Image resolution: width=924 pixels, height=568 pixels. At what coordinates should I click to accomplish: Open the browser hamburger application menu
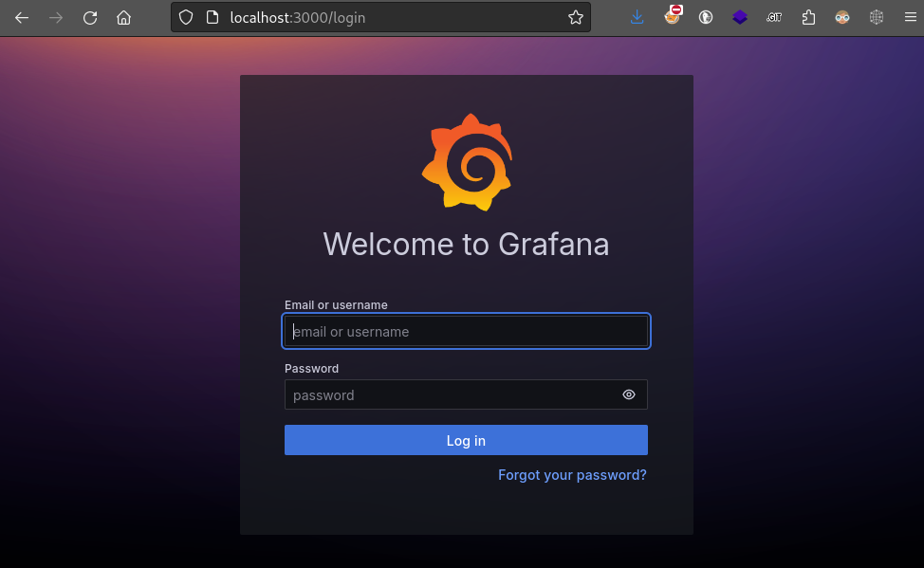point(911,18)
